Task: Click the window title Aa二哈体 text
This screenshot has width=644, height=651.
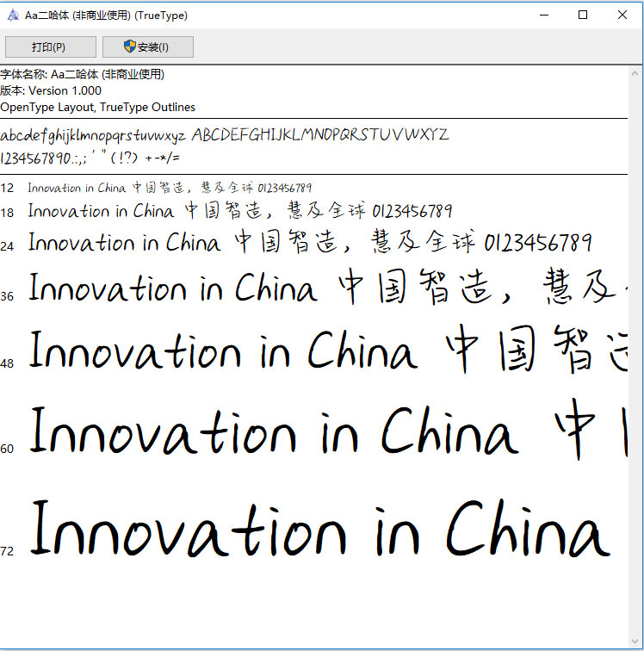Action: pos(106,15)
